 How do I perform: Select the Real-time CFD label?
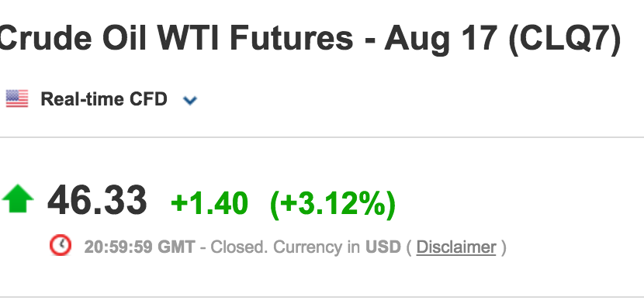click(104, 99)
